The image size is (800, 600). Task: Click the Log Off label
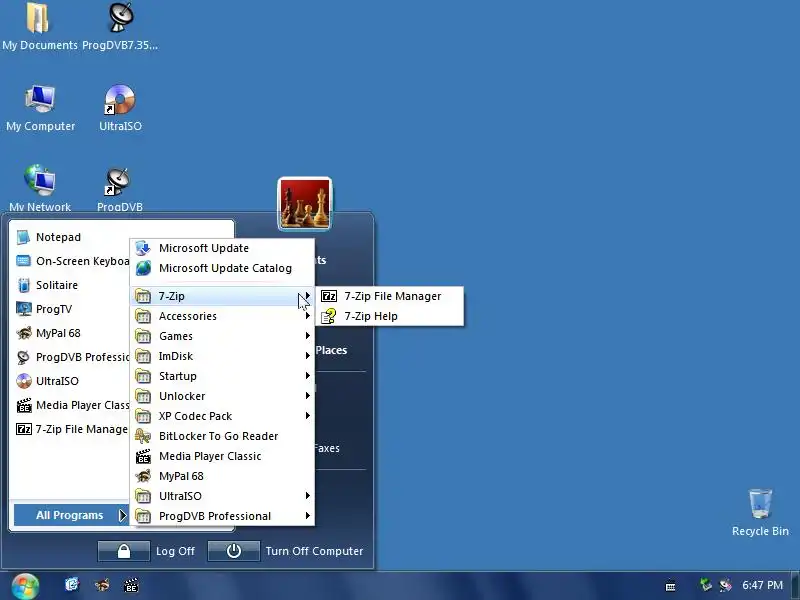pos(176,552)
